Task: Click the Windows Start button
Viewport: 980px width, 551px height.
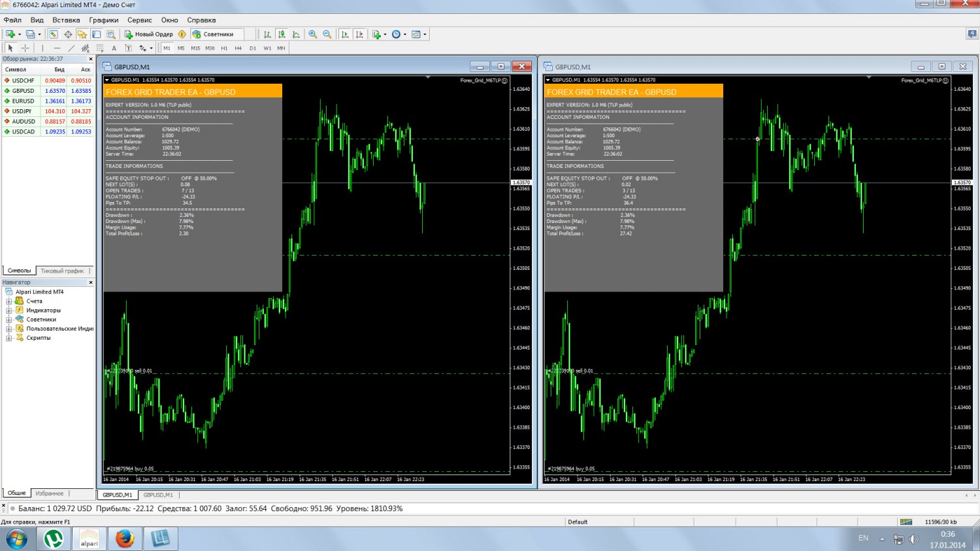Action: tap(16, 539)
